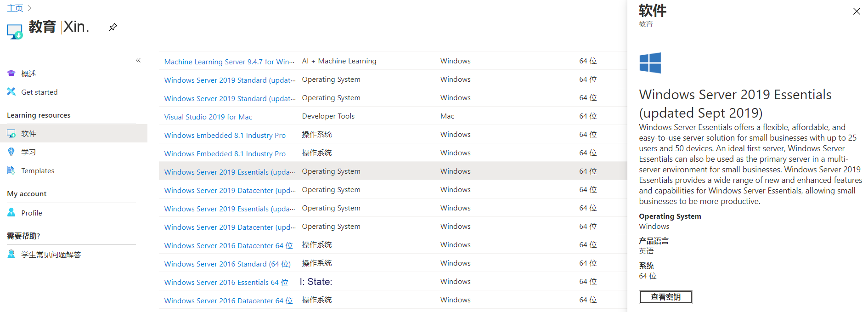Click the Get started tools icon
This screenshot has width=868, height=312.
(11, 92)
